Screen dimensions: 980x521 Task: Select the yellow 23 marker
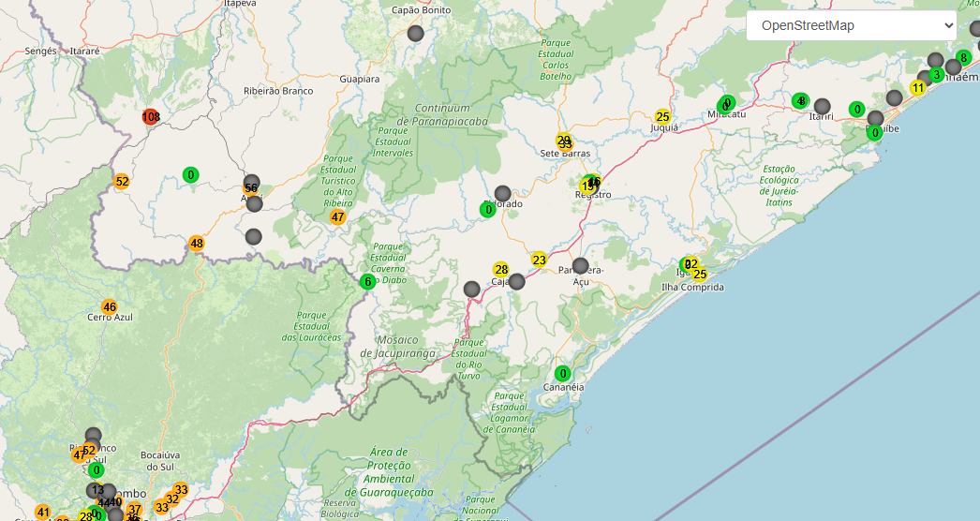(539, 260)
